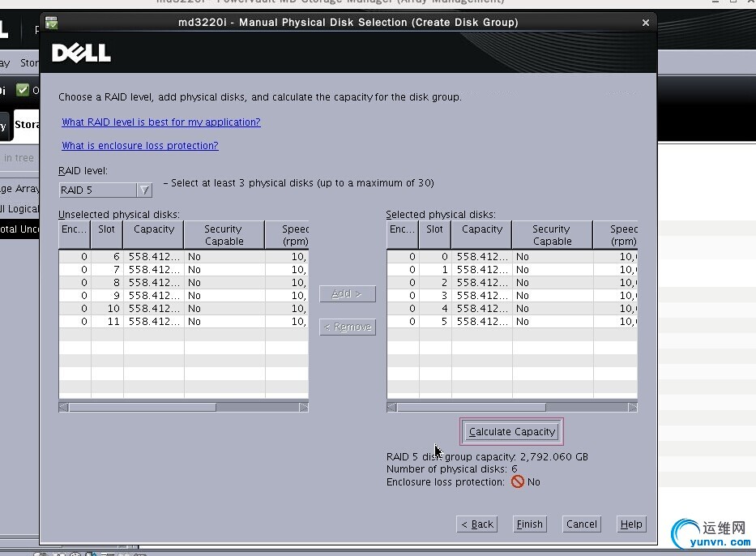Select the selected disk in slot 2

[512, 283]
